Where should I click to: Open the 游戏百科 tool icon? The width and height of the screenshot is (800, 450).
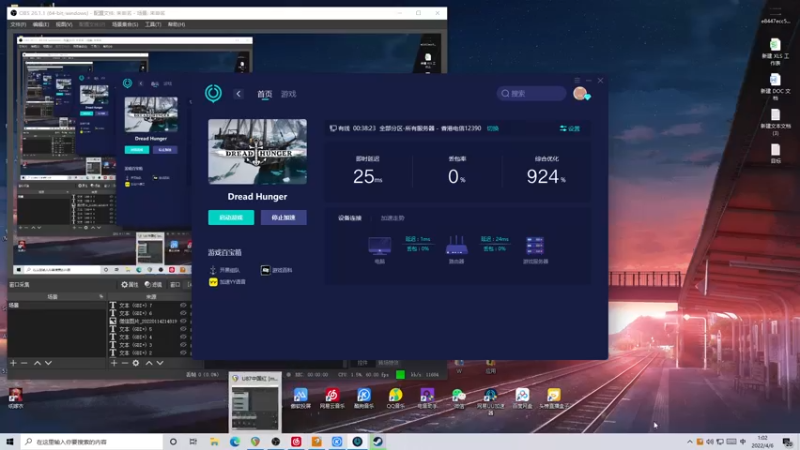[265, 270]
